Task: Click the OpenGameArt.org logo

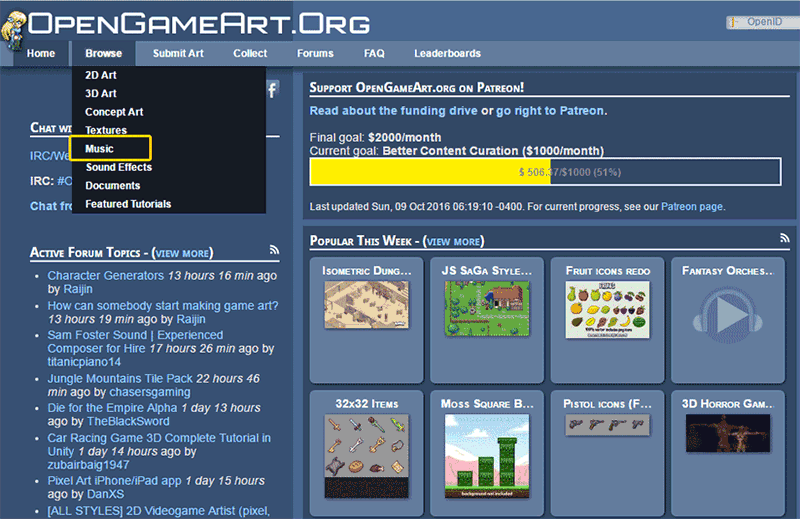Action: [x=199, y=23]
